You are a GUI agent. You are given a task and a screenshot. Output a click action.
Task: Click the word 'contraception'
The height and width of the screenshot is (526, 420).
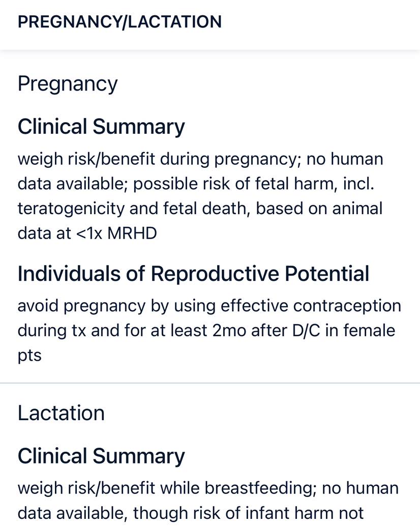(x=347, y=306)
